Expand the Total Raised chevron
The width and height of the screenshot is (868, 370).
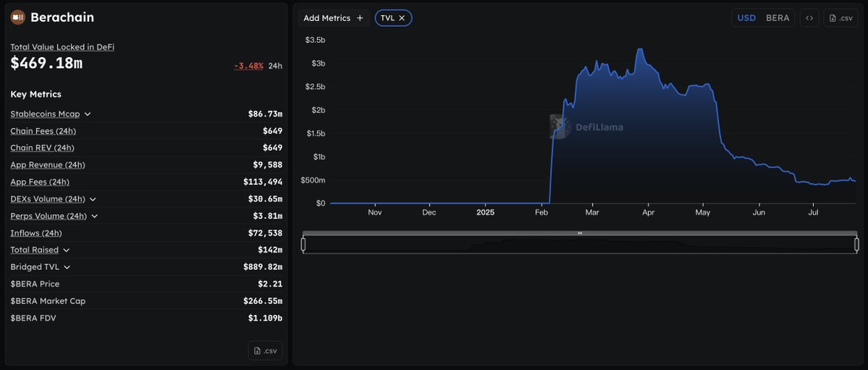click(67, 250)
